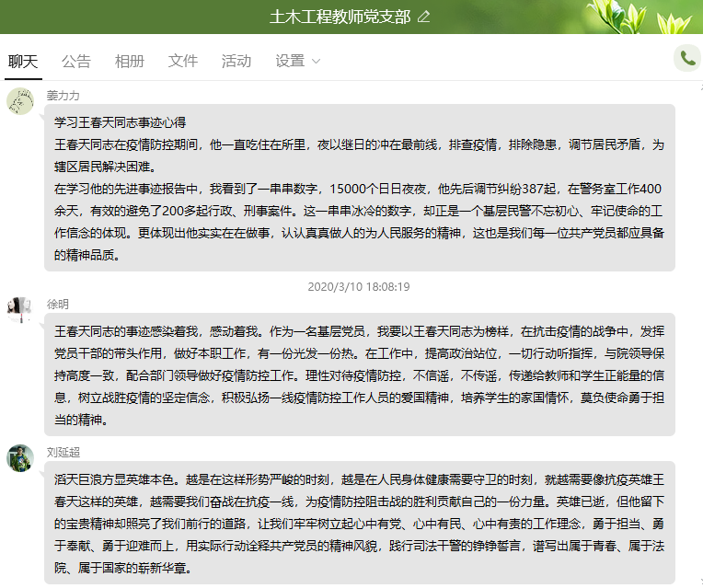Screen dimensions: 703x588
Task: Open 徐明's avatar profile
Action: [20, 310]
